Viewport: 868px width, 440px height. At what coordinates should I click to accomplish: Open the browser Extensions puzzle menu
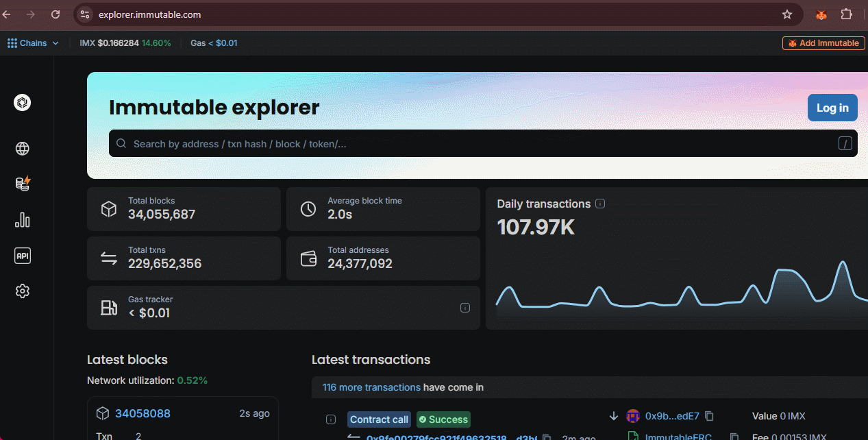[846, 14]
